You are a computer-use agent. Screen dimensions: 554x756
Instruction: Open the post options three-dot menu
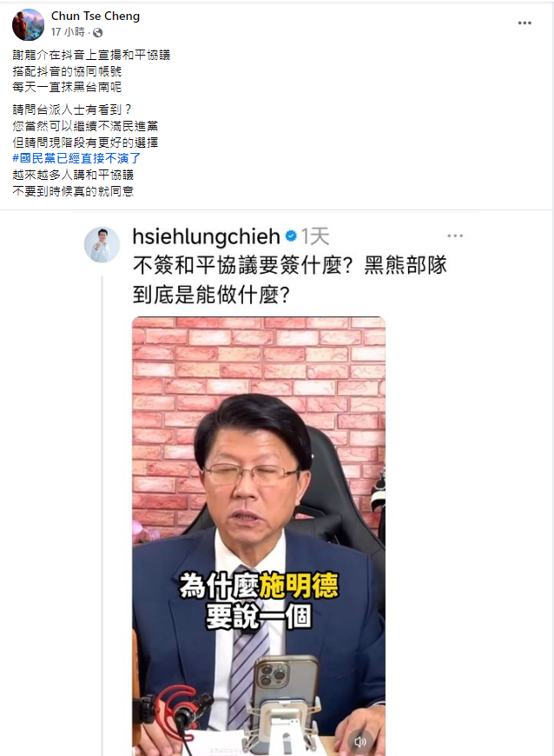(524, 23)
